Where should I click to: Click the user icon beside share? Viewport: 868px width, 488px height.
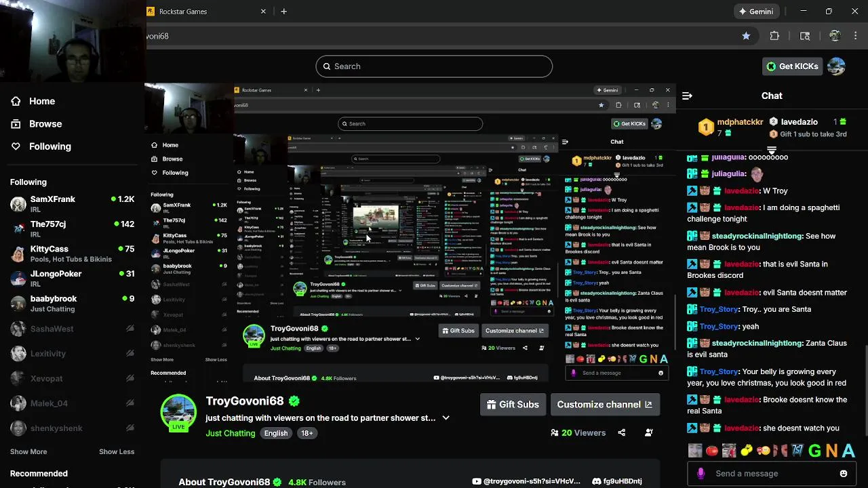coord(649,432)
